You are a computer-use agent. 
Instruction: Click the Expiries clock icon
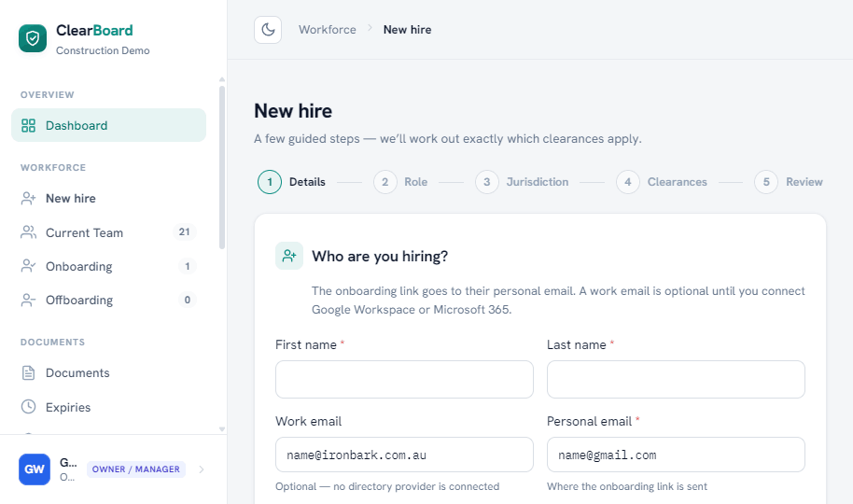click(28, 407)
